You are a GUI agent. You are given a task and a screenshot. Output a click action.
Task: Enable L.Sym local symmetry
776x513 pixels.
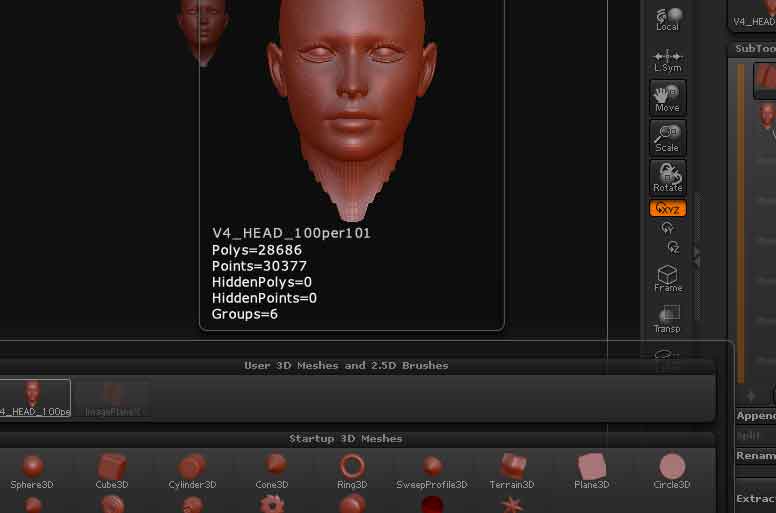point(667,60)
